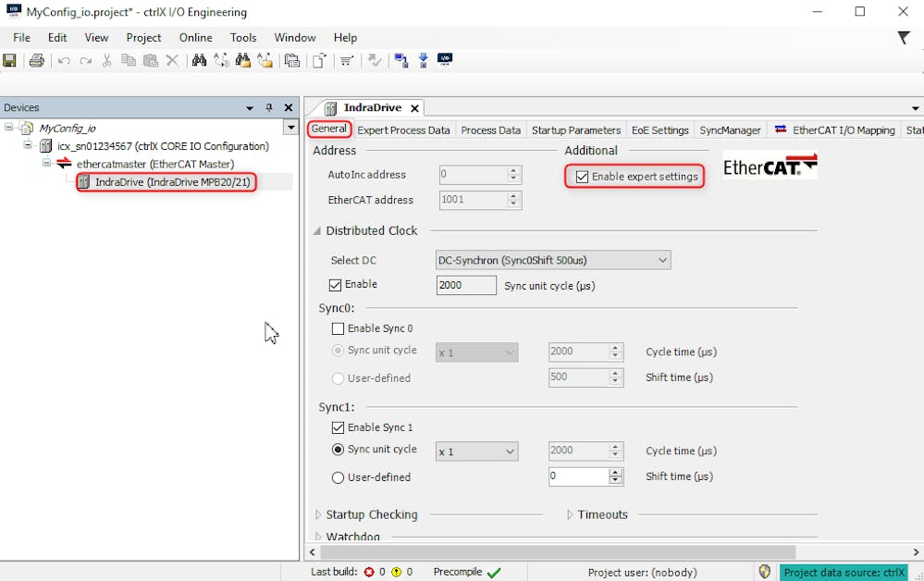Close the Devices panel
The width and height of the screenshot is (924, 581).
tap(289, 107)
